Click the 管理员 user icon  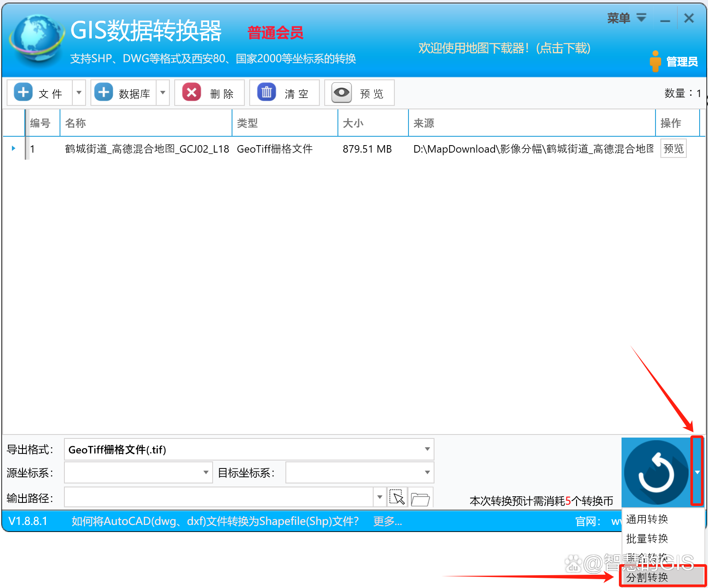click(x=656, y=61)
